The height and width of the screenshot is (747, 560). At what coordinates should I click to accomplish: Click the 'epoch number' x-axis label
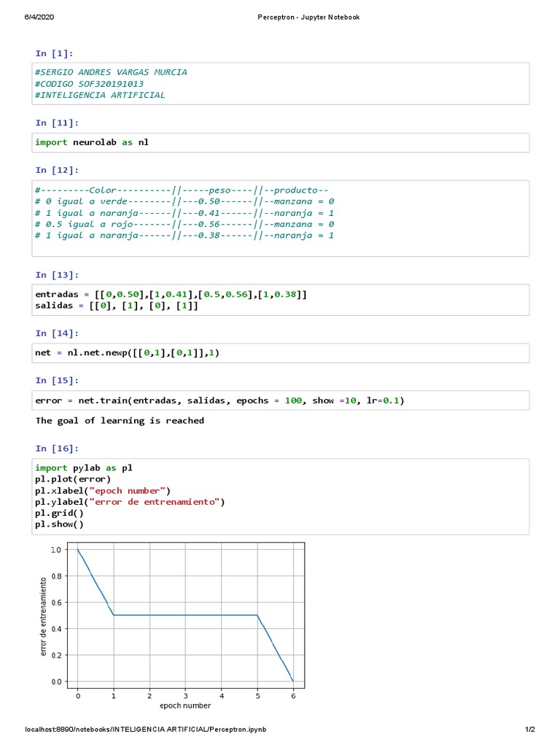pos(185,705)
